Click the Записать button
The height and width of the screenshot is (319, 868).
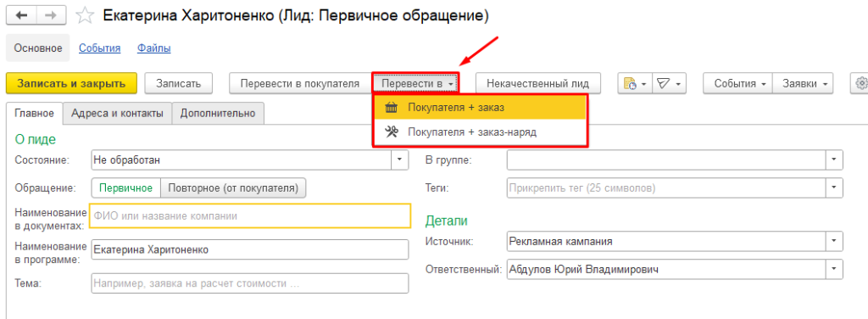[178, 84]
